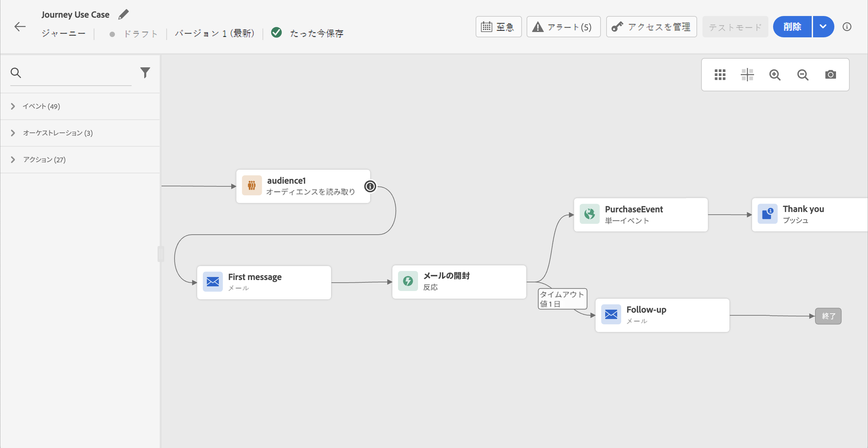Viewport: 868px width, 448px height.
Task: Click the アラート (5) alerts button
Action: [563, 27]
